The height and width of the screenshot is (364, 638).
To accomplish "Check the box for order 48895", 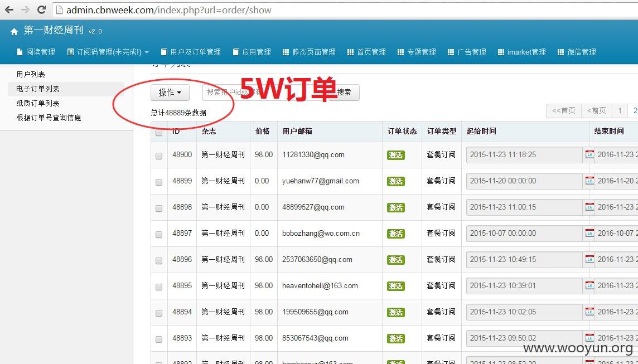I will [159, 287].
